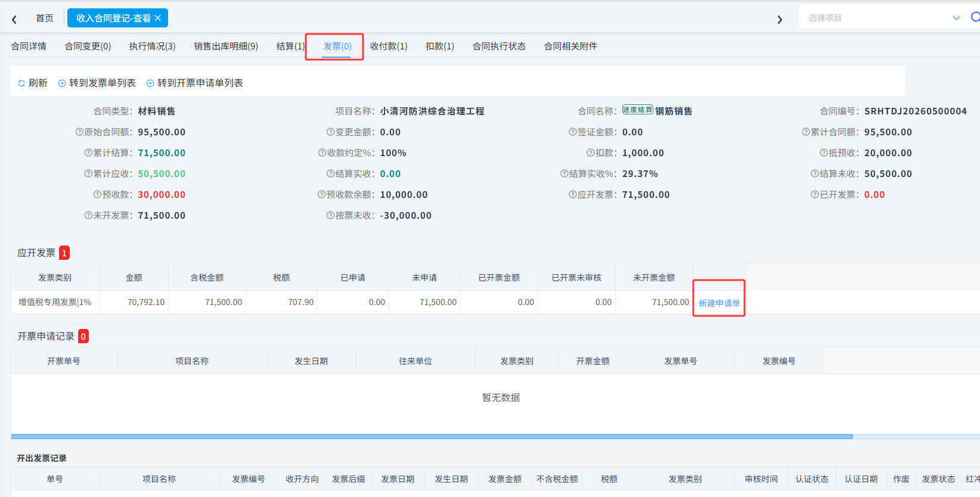Viewport: 980px width, 497px height.
Task: Switch to the 首页 home tab
Action: pos(45,18)
